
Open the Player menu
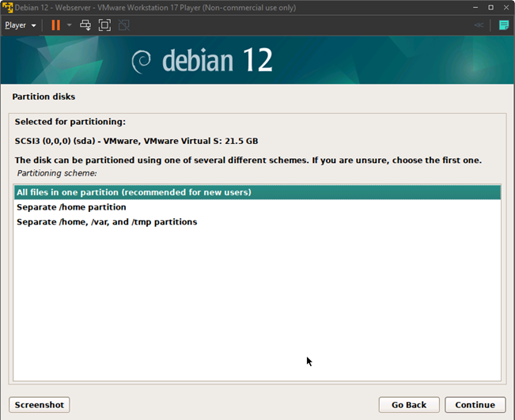point(20,25)
